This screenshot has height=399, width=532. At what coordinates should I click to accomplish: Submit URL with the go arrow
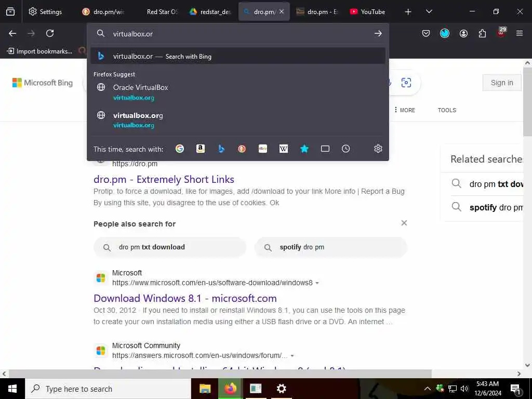pos(378,33)
